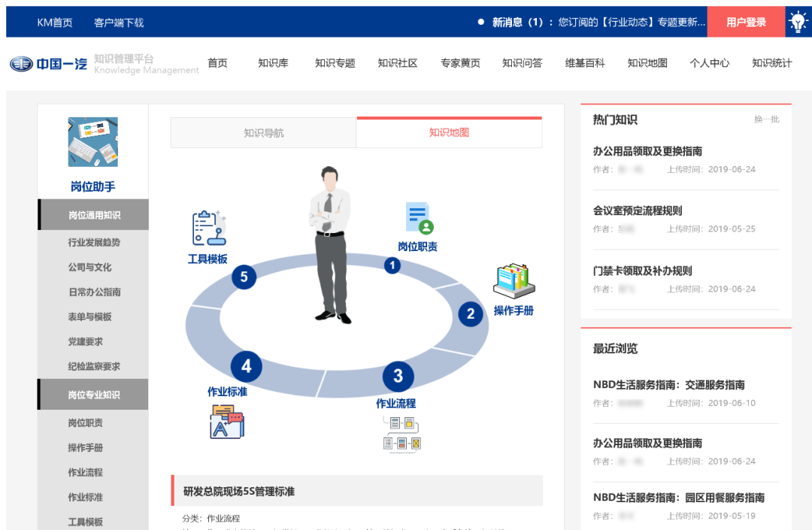
Task: Open the 工具模板 clipboard icon
Action: tap(209, 228)
